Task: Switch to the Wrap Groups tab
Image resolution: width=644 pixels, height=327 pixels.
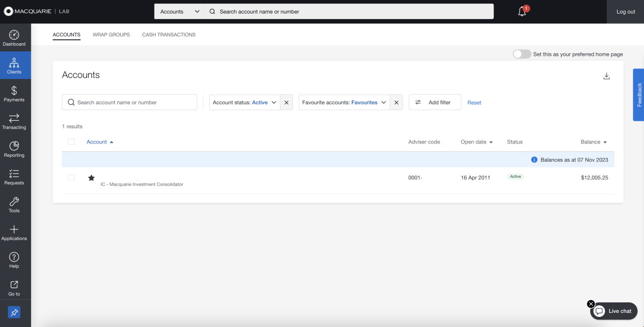Action: 111,35
